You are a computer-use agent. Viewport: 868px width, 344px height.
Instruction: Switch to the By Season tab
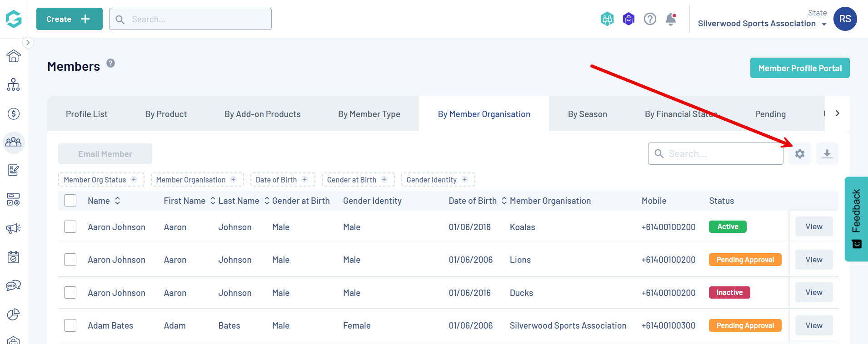pyautogui.click(x=587, y=114)
